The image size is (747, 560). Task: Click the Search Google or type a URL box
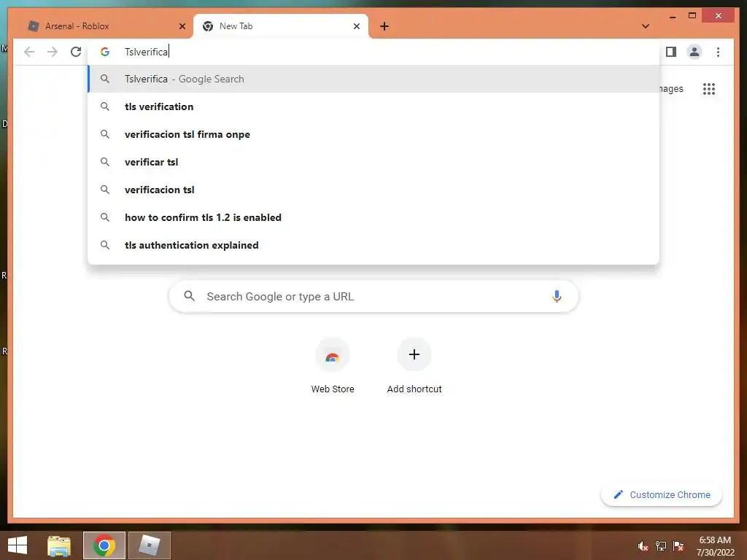(373, 297)
